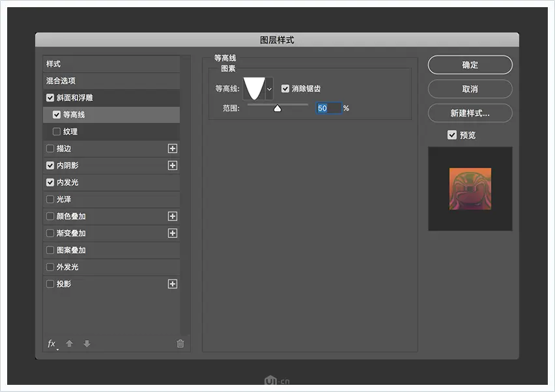Click the 新建样式... button
This screenshot has width=555, height=392.
tap(470, 113)
